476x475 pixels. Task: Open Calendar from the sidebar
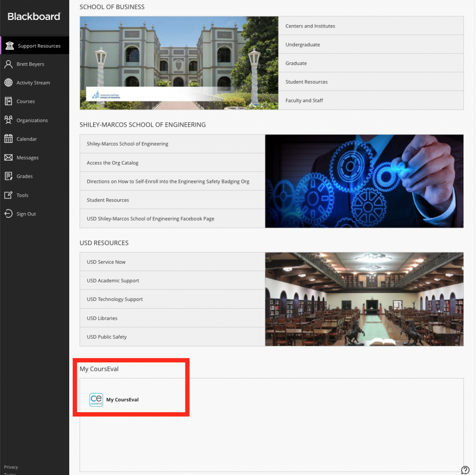pos(35,139)
